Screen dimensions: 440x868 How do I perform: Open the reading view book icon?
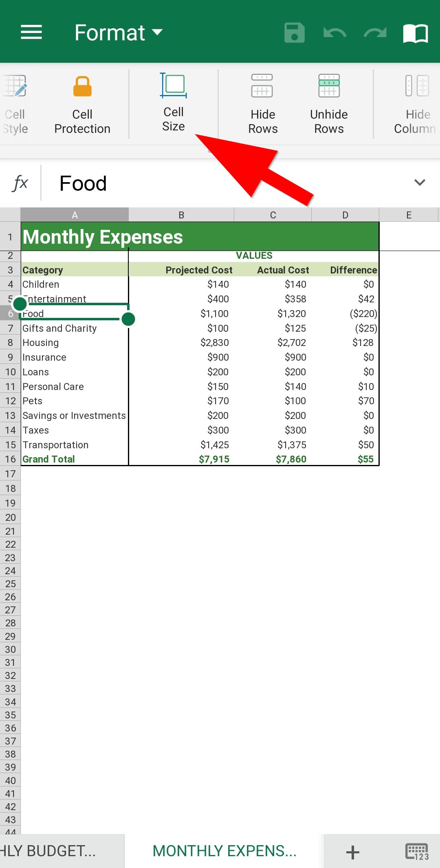click(416, 33)
